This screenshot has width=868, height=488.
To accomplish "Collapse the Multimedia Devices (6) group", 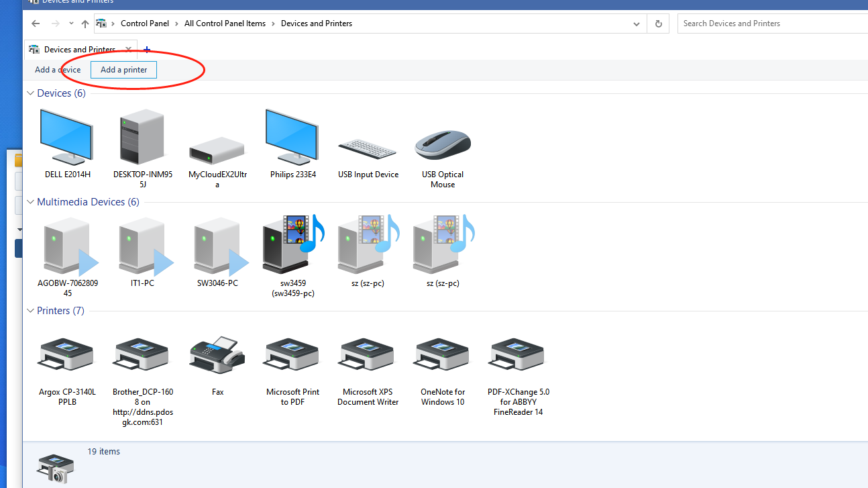I will tap(31, 202).
